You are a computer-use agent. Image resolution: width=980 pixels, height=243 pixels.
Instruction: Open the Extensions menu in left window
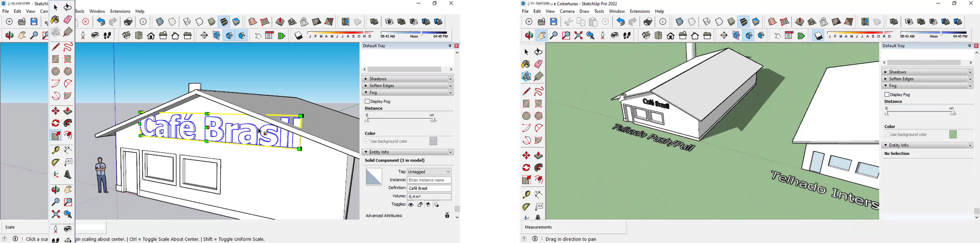click(120, 11)
